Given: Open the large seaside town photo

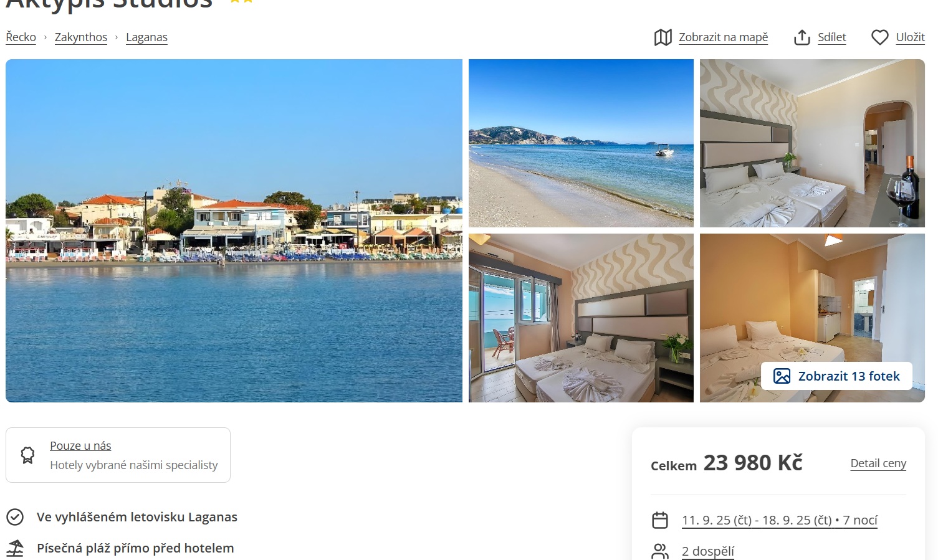Looking at the screenshot, I should [234, 230].
